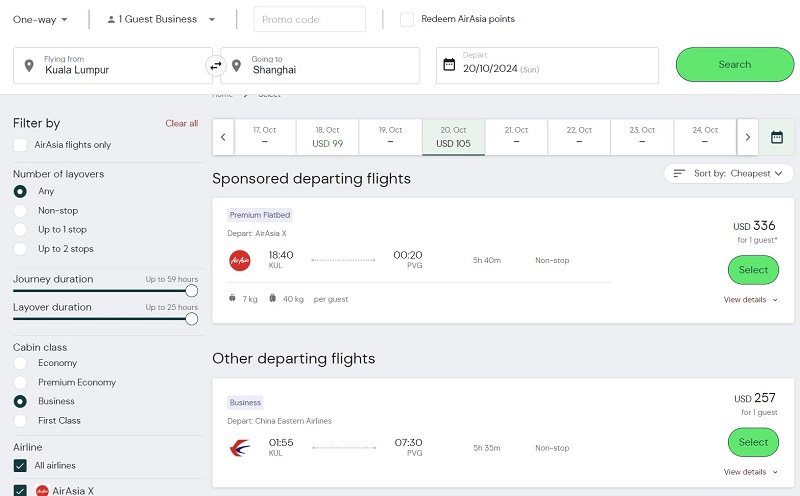Image resolution: width=800 pixels, height=496 pixels.
Task: Select 17. Oct date tab
Action: [265, 137]
